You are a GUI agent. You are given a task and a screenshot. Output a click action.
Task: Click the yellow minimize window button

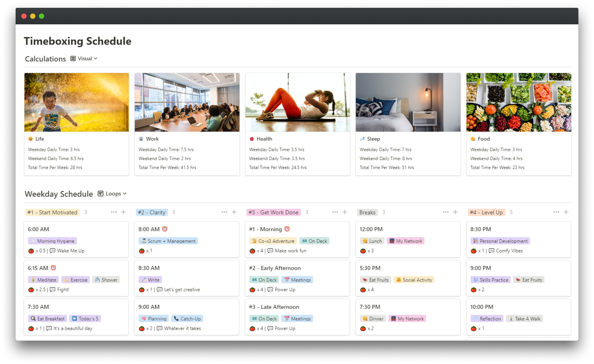33,16
